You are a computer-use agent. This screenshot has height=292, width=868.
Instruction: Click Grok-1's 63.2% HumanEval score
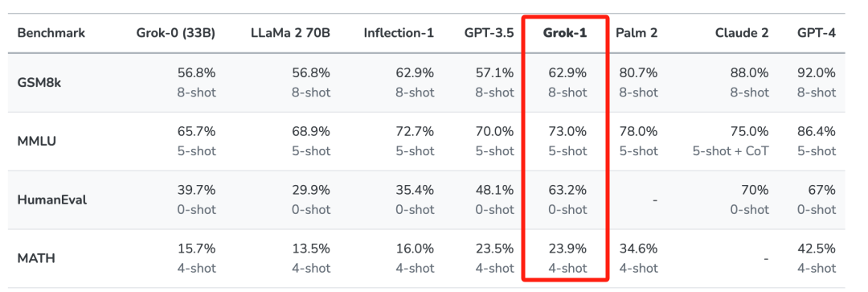pyautogui.click(x=567, y=190)
